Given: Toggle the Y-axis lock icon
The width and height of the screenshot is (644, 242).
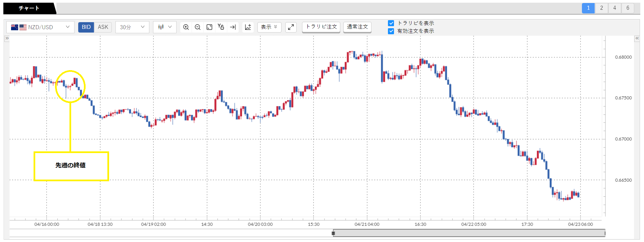Looking at the screenshot, I should click(221, 27).
